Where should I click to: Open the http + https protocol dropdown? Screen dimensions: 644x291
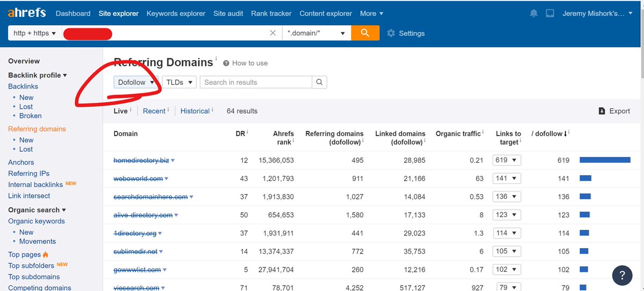(35, 33)
